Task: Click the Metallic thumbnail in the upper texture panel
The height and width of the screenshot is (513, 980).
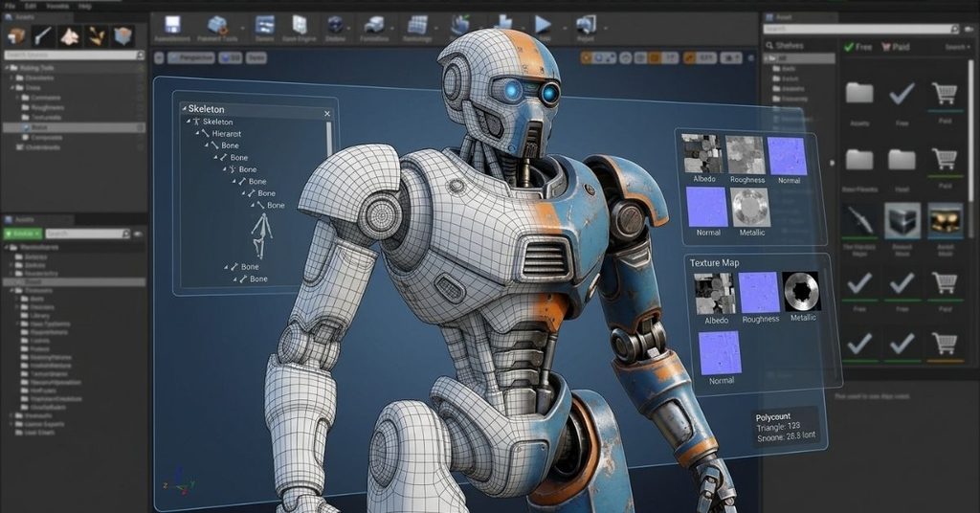Action: pos(750,208)
